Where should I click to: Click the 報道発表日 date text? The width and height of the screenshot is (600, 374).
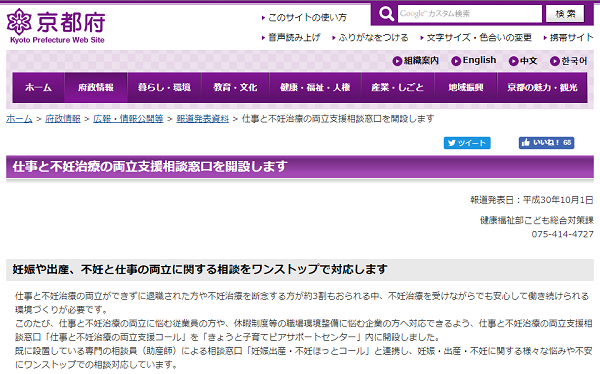(x=532, y=200)
